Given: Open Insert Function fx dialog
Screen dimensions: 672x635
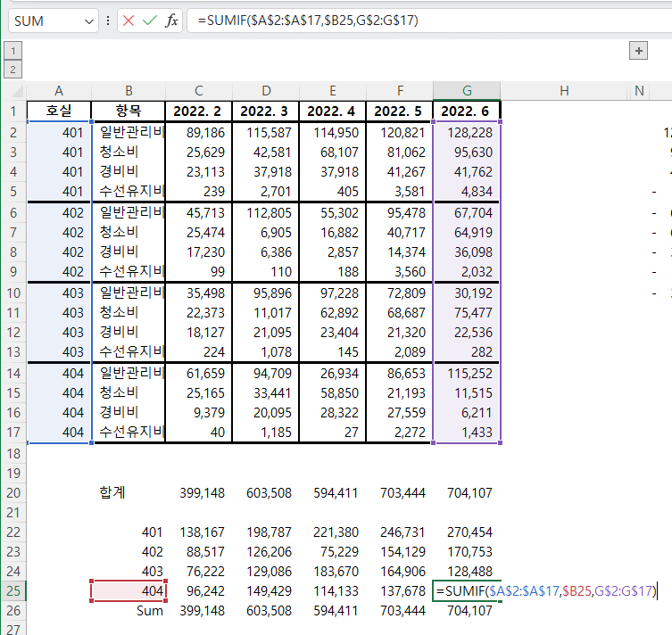Looking at the screenshot, I should [171, 21].
